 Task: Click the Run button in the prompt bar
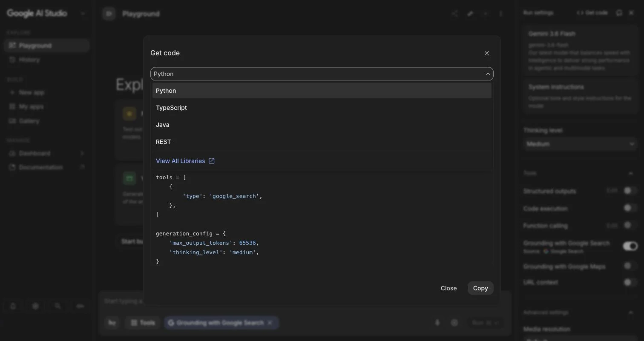tap(485, 323)
